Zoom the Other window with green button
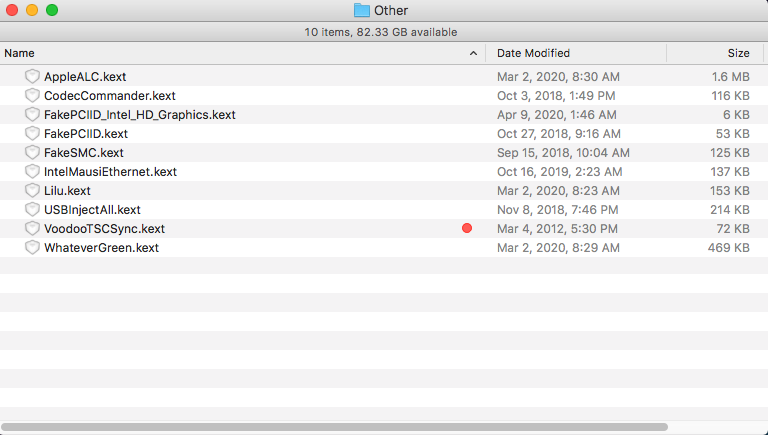Image resolution: width=768 pixels, height=435 pixels. [x=52, y=10]
